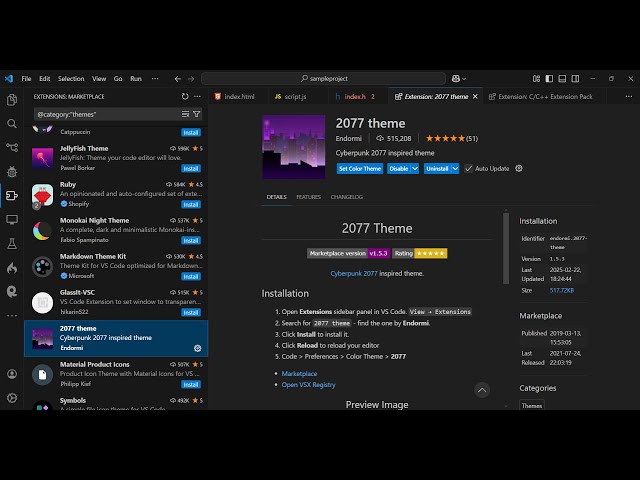640x480 pixels.
Task: Expand the Uninstall dropdown arrow
Action: 455,168
